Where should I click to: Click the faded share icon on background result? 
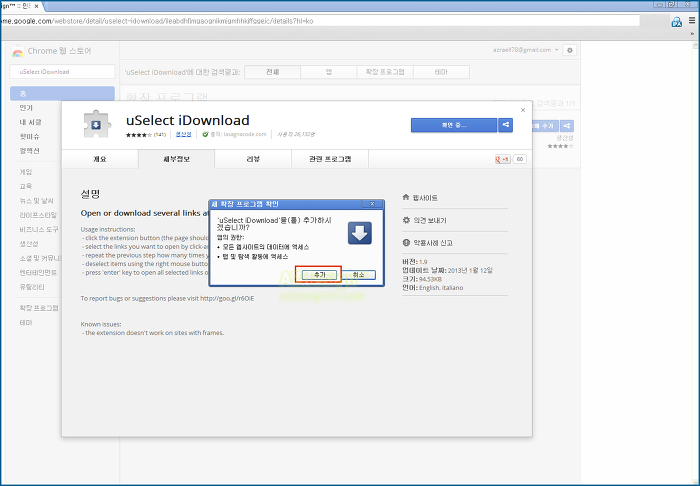pyautogui.click(x=567, y=126)
